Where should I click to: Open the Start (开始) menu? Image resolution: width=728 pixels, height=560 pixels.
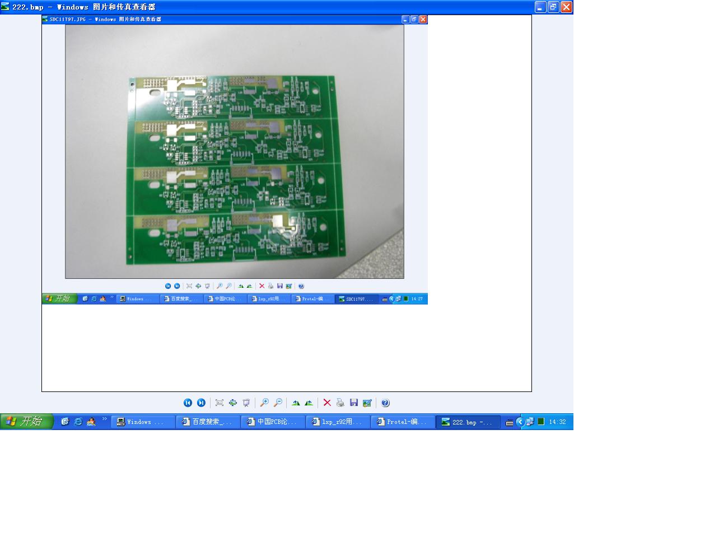(26, 422)
